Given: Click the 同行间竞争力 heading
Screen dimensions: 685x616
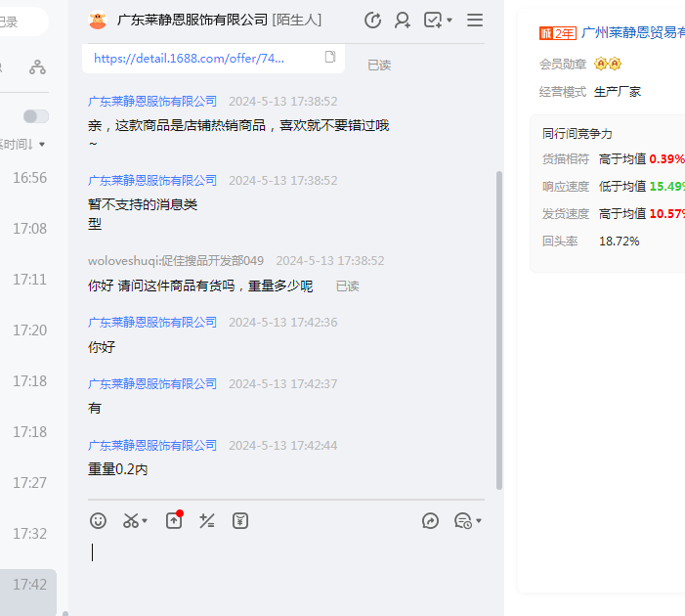Looking at the screenshot, I should coord(578,133).
